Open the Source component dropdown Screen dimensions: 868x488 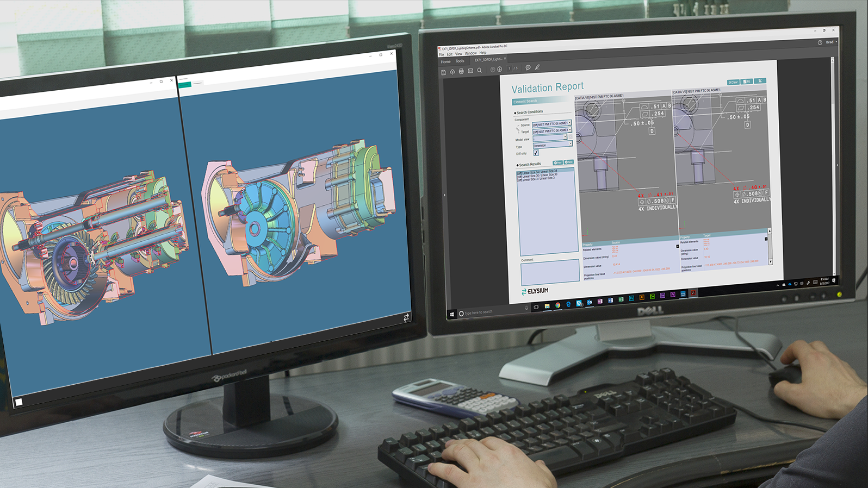pyautogui.click(x=551, y=124)
